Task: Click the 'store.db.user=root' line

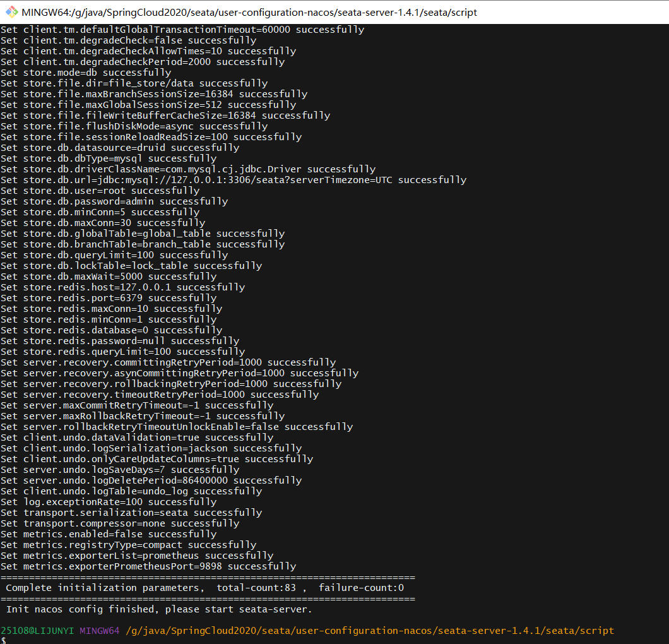Action: [100, 191]
